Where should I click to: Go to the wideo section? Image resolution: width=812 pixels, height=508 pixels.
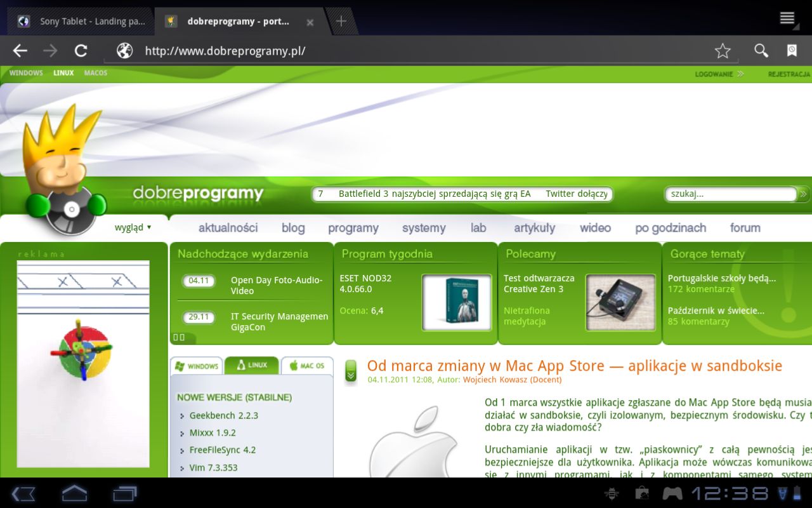point(595,228)
